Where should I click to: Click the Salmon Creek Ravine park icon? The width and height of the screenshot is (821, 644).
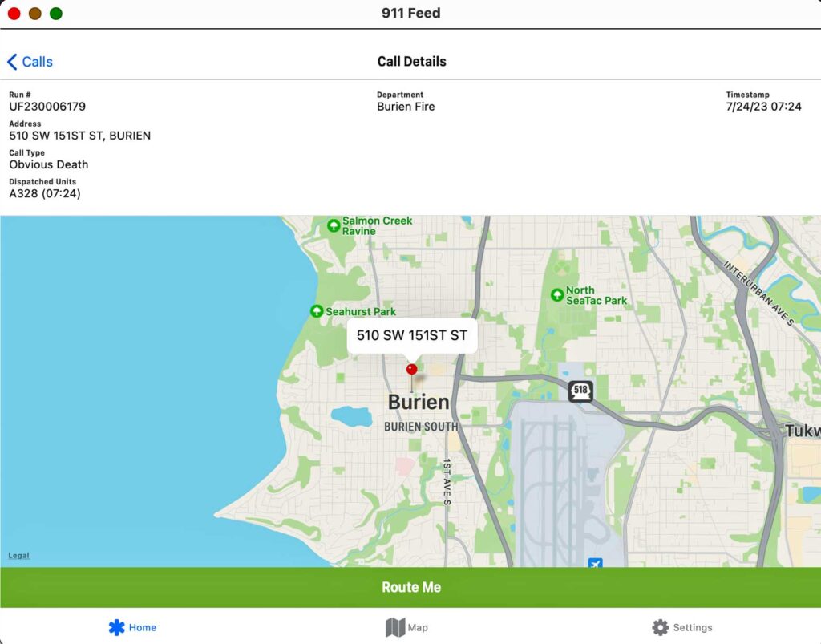coord(334,226)
